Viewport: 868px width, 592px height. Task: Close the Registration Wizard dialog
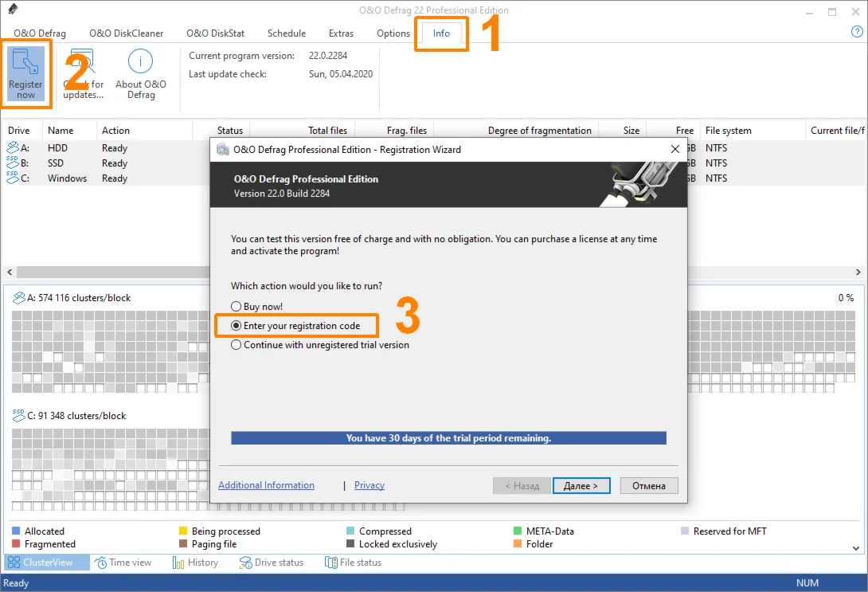coord(674,149)
